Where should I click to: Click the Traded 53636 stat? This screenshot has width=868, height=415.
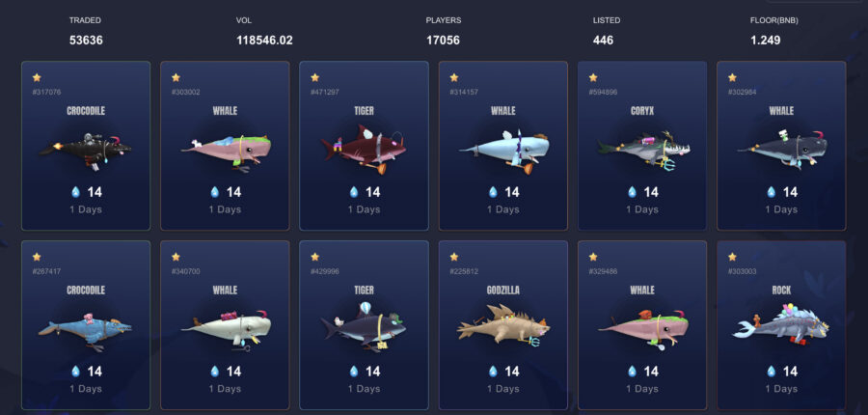[x=86, y=31]
